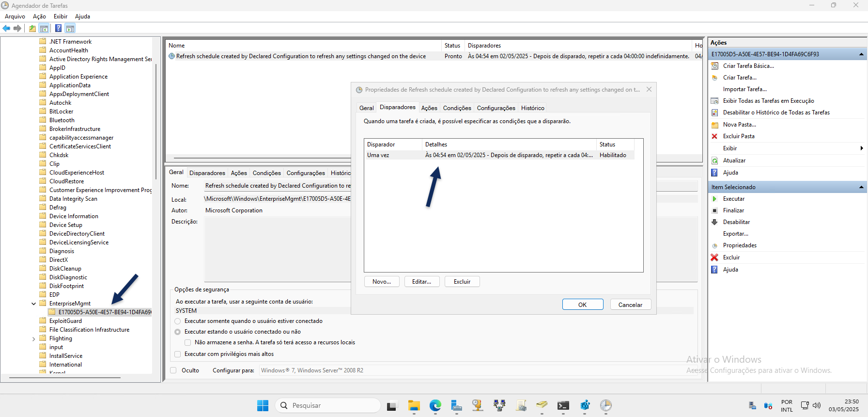
Task: Click the Novo... button
Action: [382, 282]
